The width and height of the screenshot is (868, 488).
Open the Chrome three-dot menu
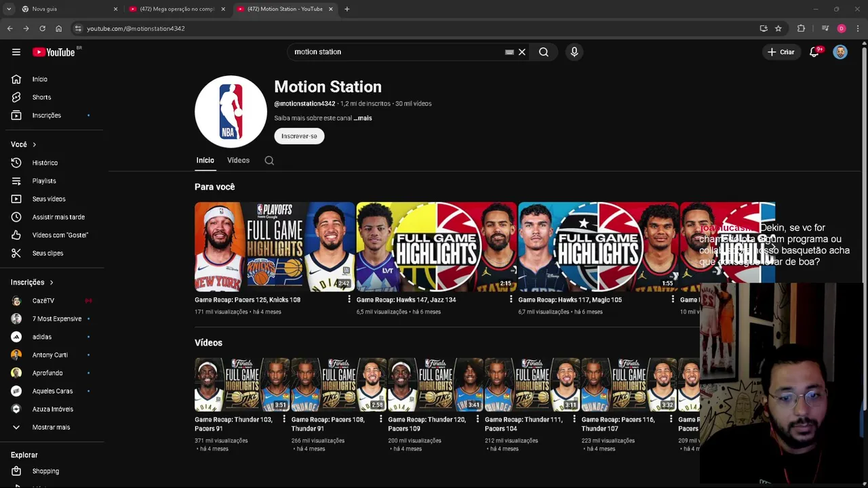coord(858,28)
